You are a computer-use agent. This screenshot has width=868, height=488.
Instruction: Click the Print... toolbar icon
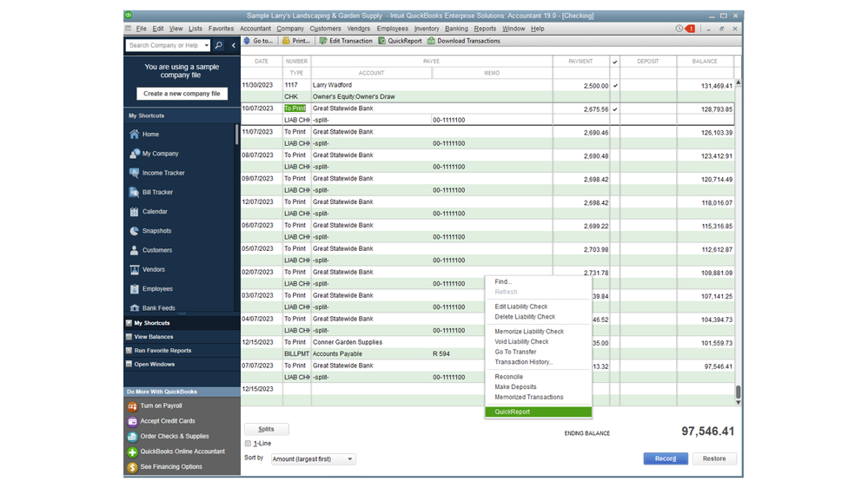click(286, 41)
